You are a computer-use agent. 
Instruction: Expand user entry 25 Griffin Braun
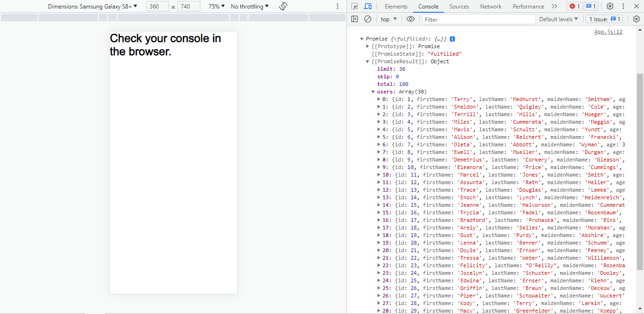[379, 288]
